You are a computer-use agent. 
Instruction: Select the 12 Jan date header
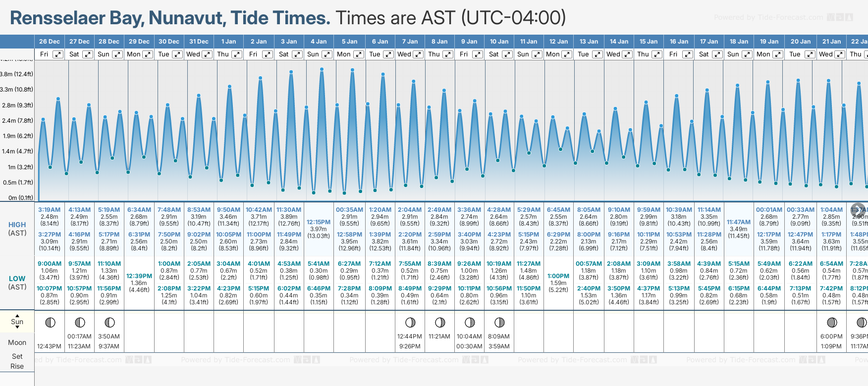click(558, 42)
